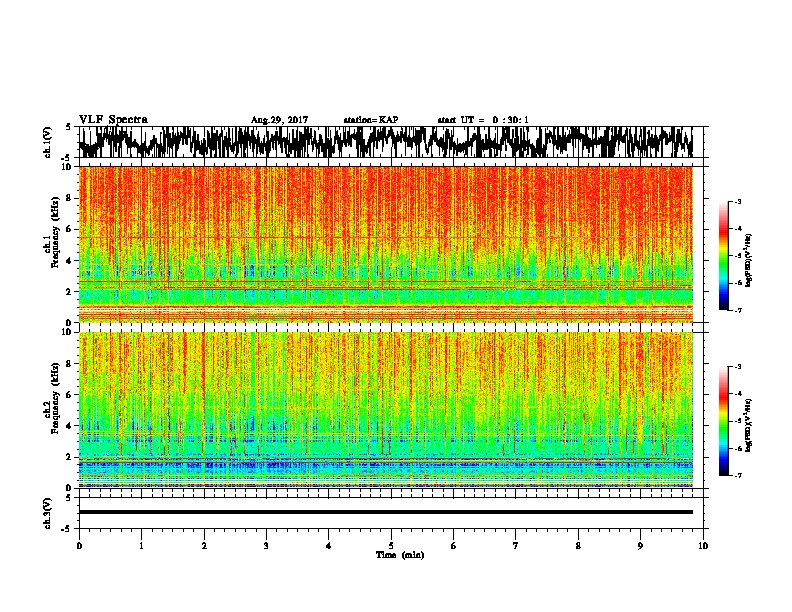Click the "5" tick on ch.1(V) axis
792x612 pixels.
tap(68, 127)
